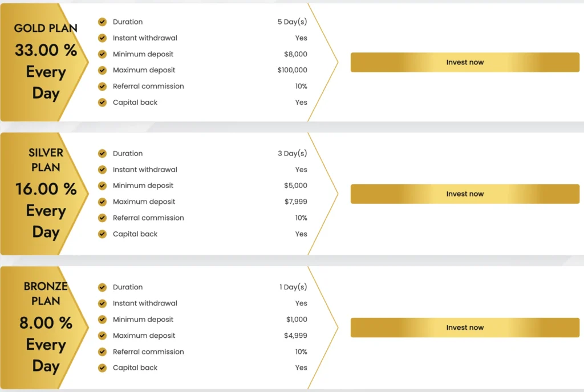Click the checkmark icon beside Gold Plan Duration
The image size is (584, 392).
point(103,22)
